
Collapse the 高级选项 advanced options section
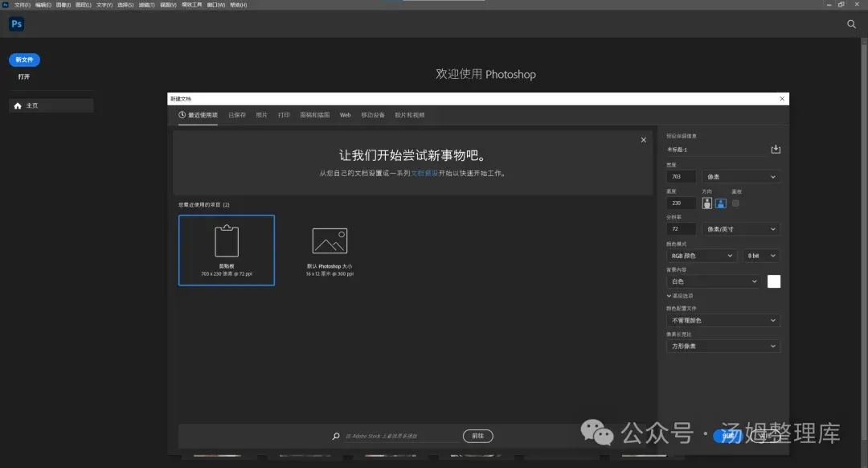tap(680, 296)
